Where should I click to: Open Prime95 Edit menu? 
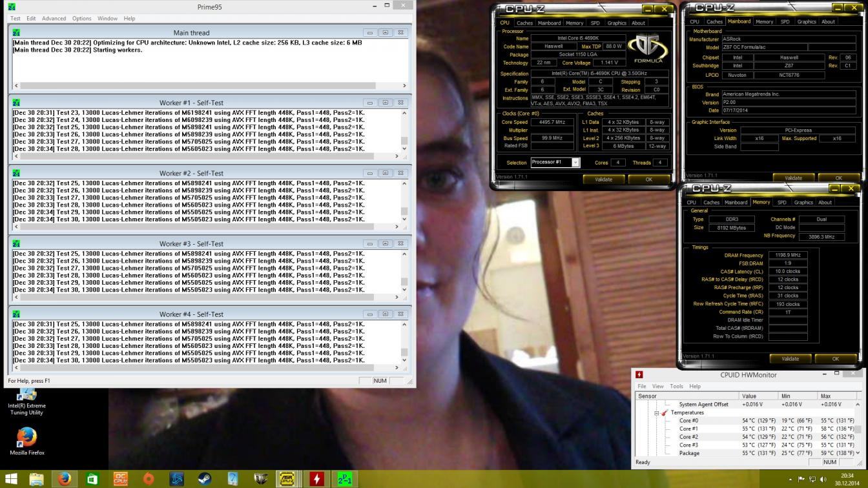pyautogui.click(x=31, y=18)
